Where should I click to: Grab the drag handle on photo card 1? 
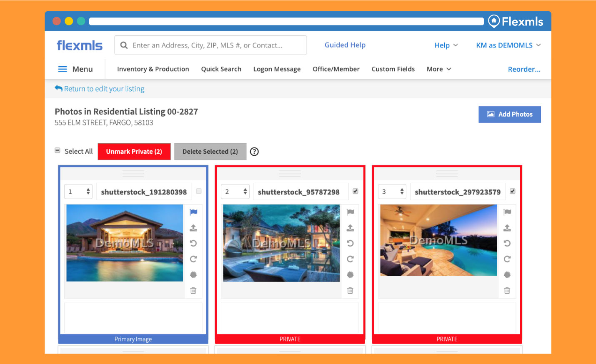tap(133, 173)
